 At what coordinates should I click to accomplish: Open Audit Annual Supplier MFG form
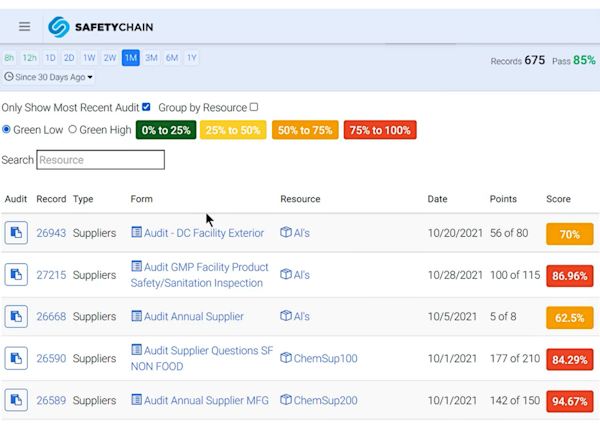206,400
